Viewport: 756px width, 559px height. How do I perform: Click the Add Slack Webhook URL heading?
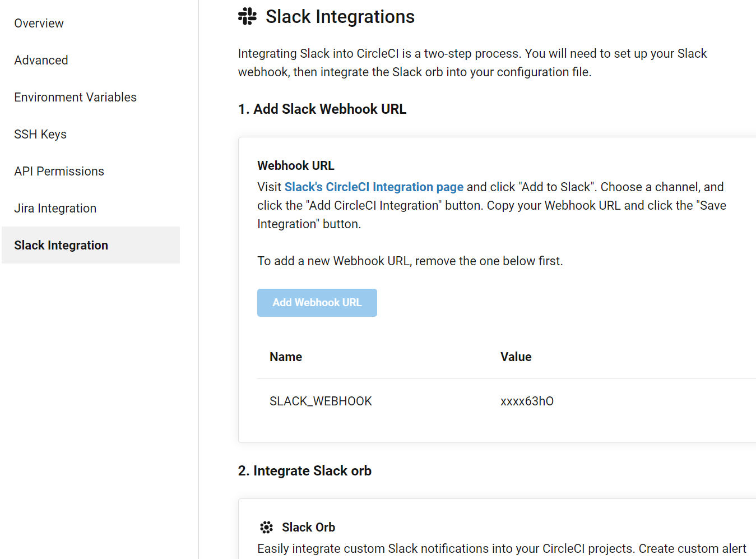coord(322,109)
